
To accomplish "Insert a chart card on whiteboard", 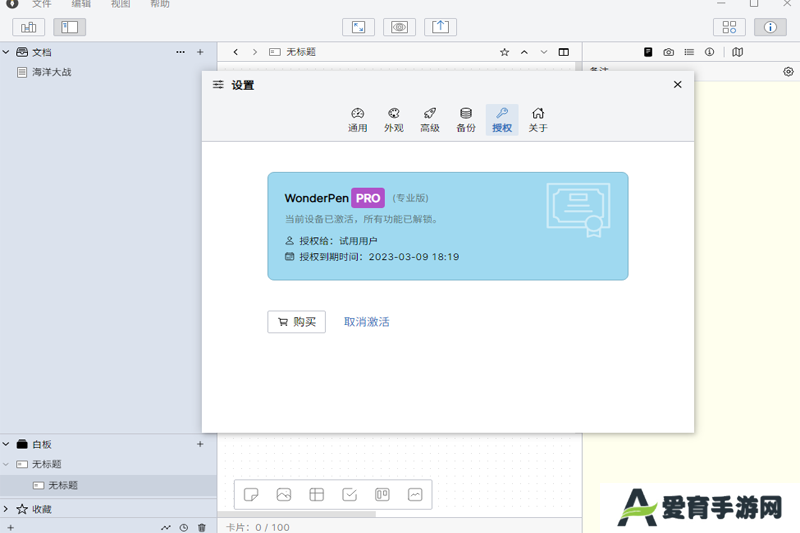I will [415, 494].
